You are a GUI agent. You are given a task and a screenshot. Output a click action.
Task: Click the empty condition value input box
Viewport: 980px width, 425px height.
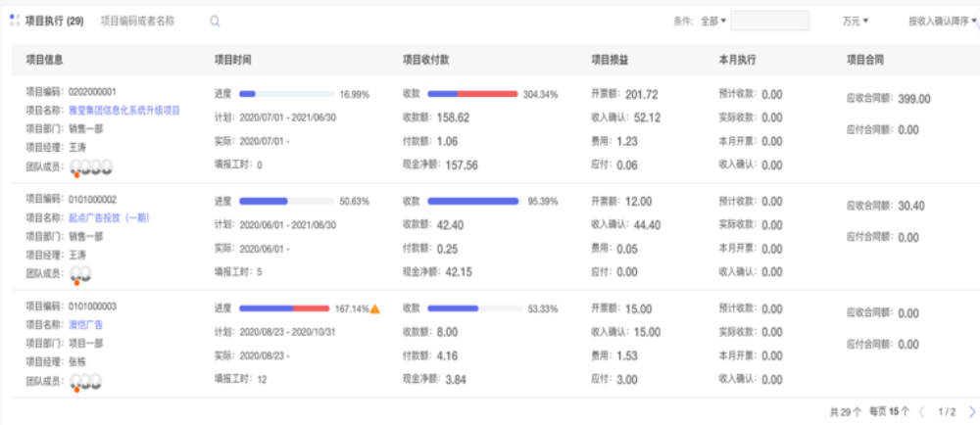(769, 21)
